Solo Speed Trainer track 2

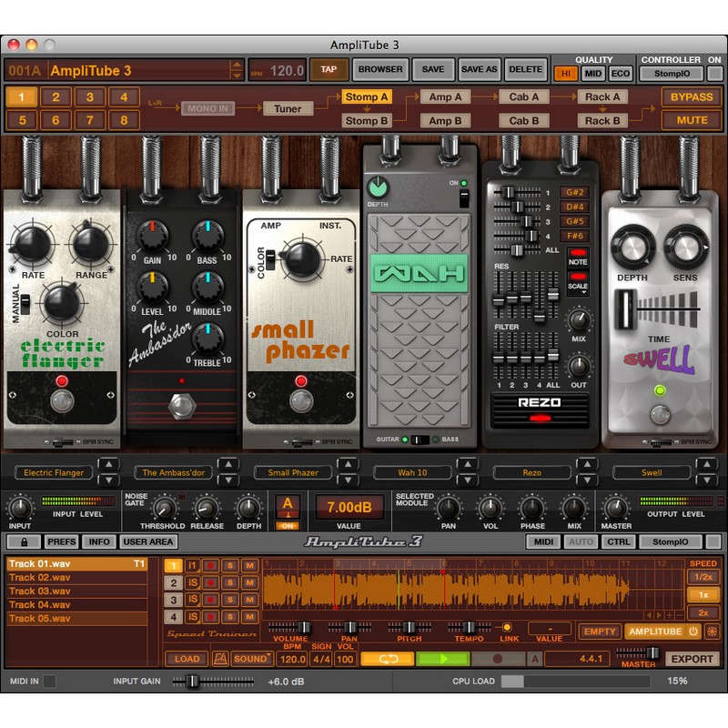click(x=230, y=582)
